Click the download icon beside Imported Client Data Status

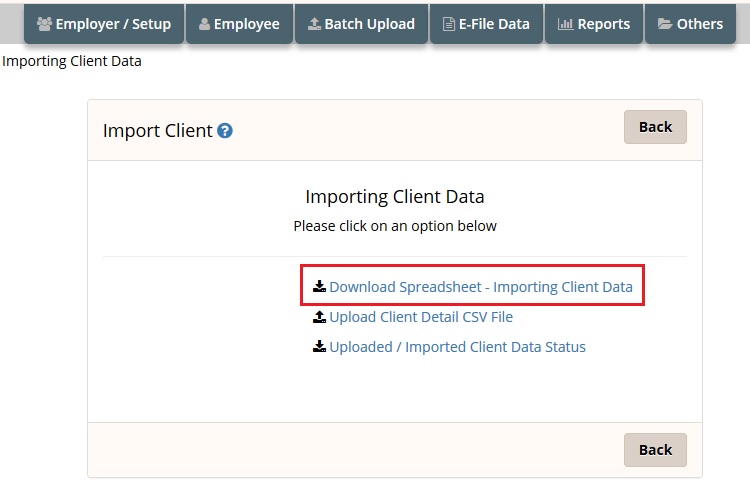point(320,346)
